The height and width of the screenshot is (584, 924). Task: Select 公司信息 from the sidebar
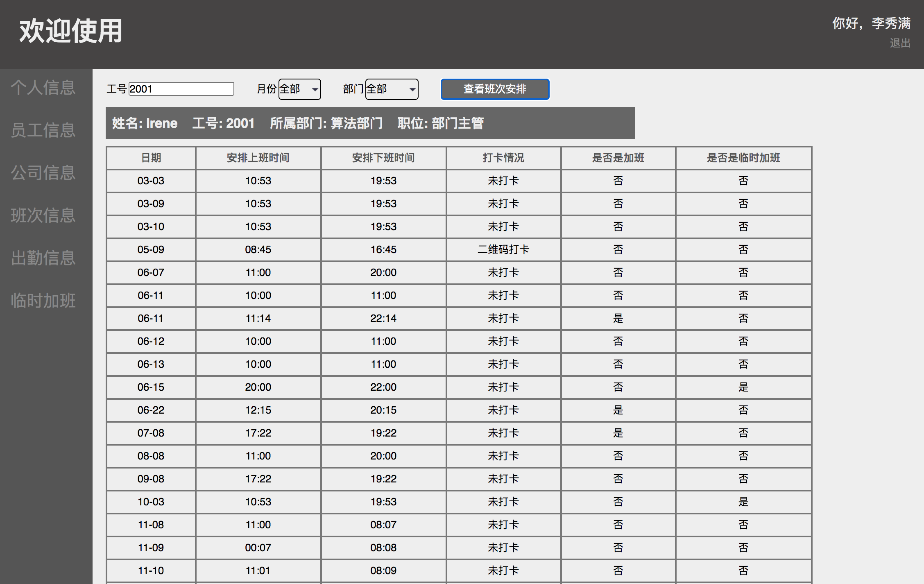43,172
